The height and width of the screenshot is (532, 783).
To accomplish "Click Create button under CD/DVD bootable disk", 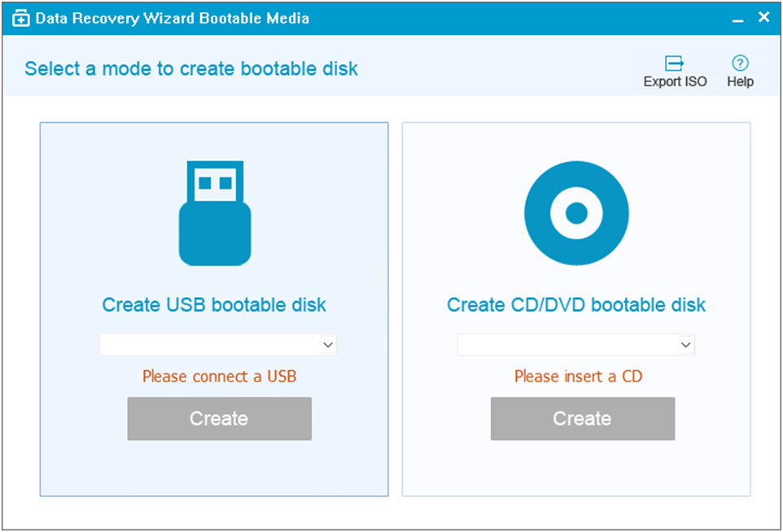I will pyautogui.click(x=582, y=418).
